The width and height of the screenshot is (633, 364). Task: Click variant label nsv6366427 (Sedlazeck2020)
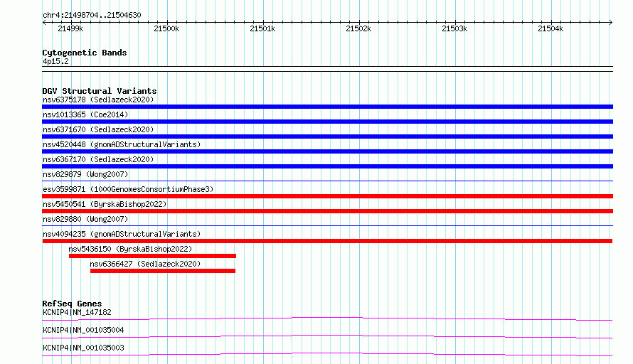click(145, 264)
